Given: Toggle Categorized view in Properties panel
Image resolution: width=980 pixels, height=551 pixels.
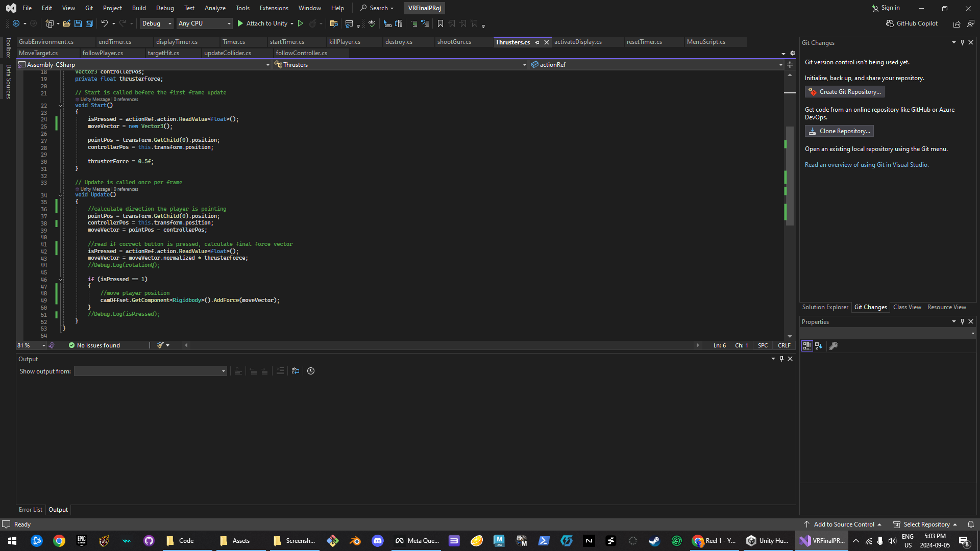Looking at the screenshot, I should [806, 346].
